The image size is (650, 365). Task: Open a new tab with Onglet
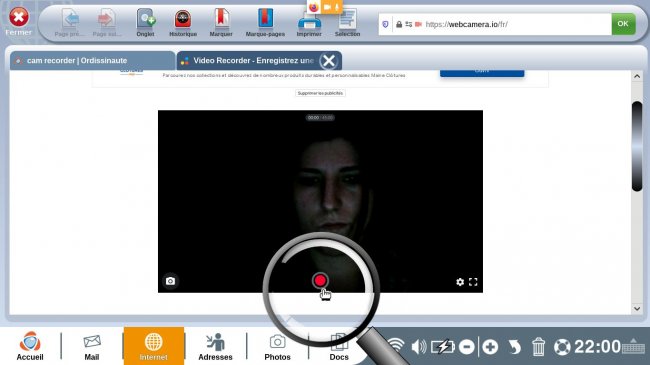146,23
